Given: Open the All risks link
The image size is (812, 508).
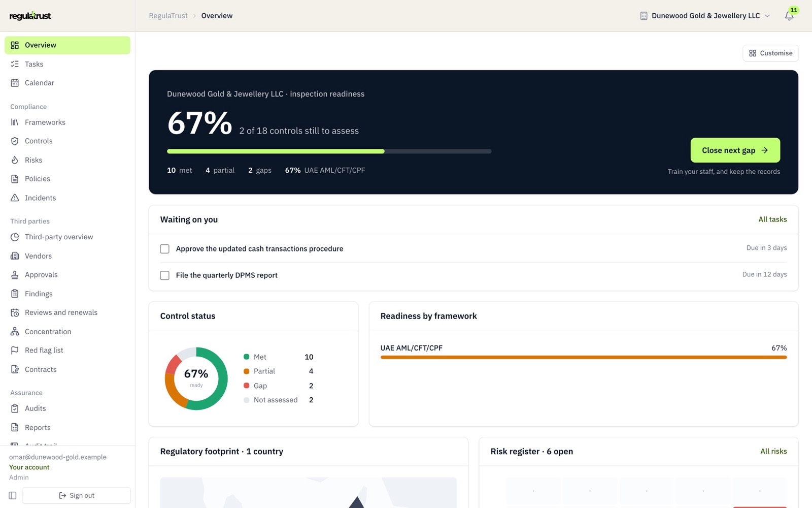Looking at the screenshot, I should click(773, 451).
